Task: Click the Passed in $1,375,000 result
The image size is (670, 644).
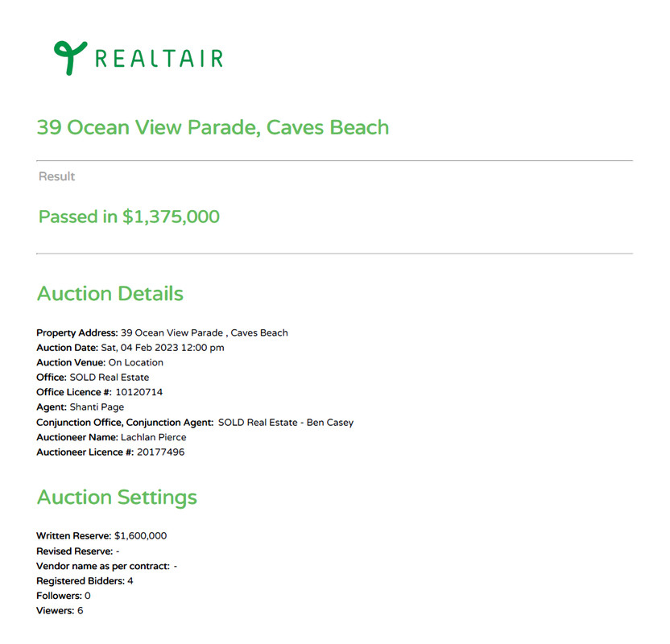Action: pyautogui.click(x=129, y=217)
